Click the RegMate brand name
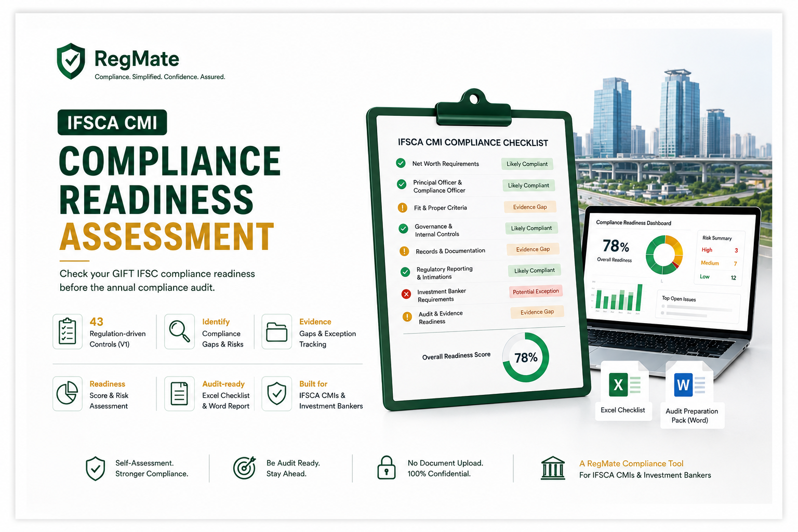This screenshot has width=798, height=532. [137, 59]
